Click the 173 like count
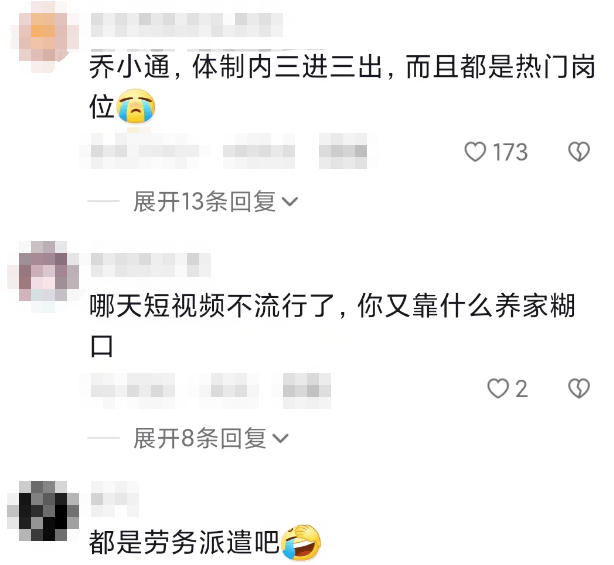Screen dimensions: 614x565 [510, 152]
